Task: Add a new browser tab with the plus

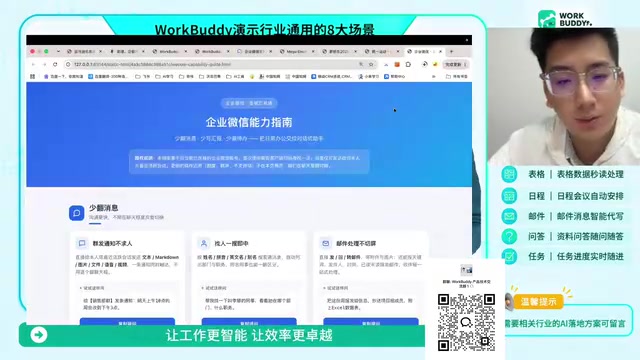Action: click(x=451, y=51)
